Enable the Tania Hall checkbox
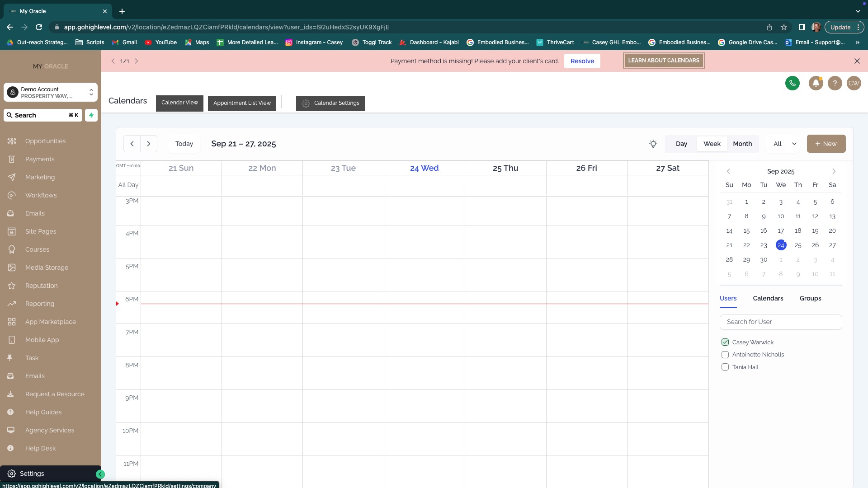The width and height of the screenshot is (868, 488). coord(725,367)
